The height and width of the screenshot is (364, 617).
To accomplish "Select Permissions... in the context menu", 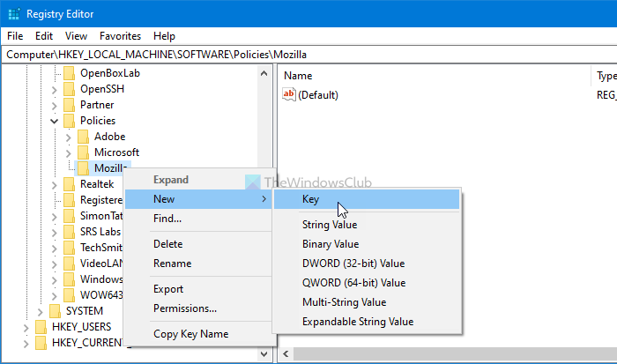I will pyautogui.click(x=198, y=308).
